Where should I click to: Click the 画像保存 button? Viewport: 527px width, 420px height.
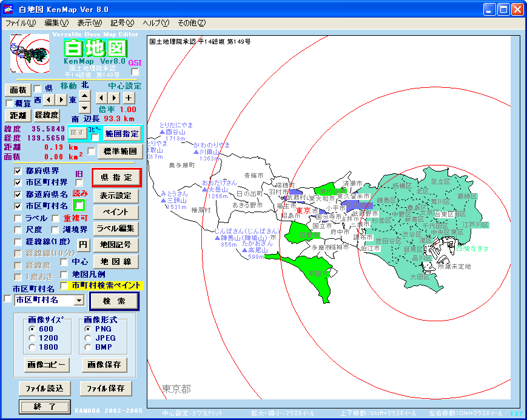tap(104, 365)
